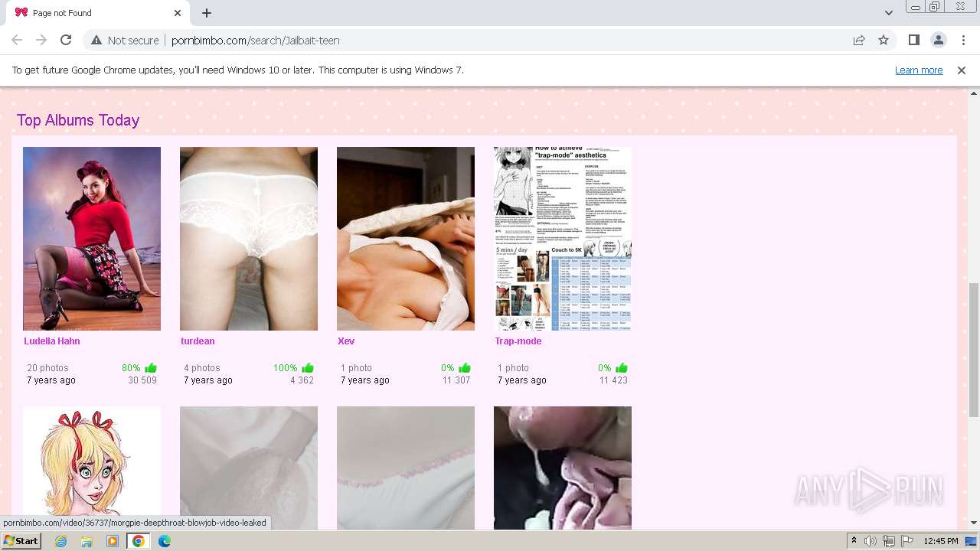Image resolution: width=980 pixels, height=551 pixels.
Task: Open the Trap-mode album link
Action: coord(518,341)
